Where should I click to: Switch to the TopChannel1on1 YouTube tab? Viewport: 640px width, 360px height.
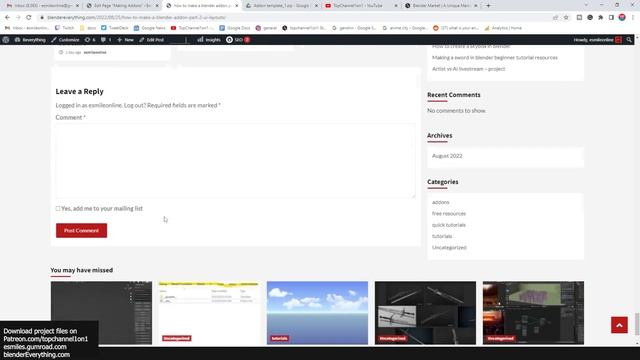coord(361,6)
